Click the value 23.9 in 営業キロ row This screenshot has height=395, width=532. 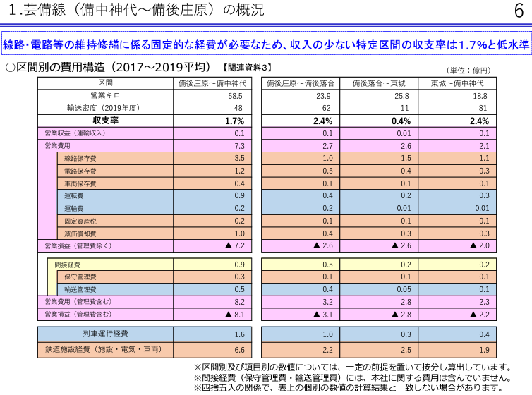pyautogui.click(x=323, y=96)
